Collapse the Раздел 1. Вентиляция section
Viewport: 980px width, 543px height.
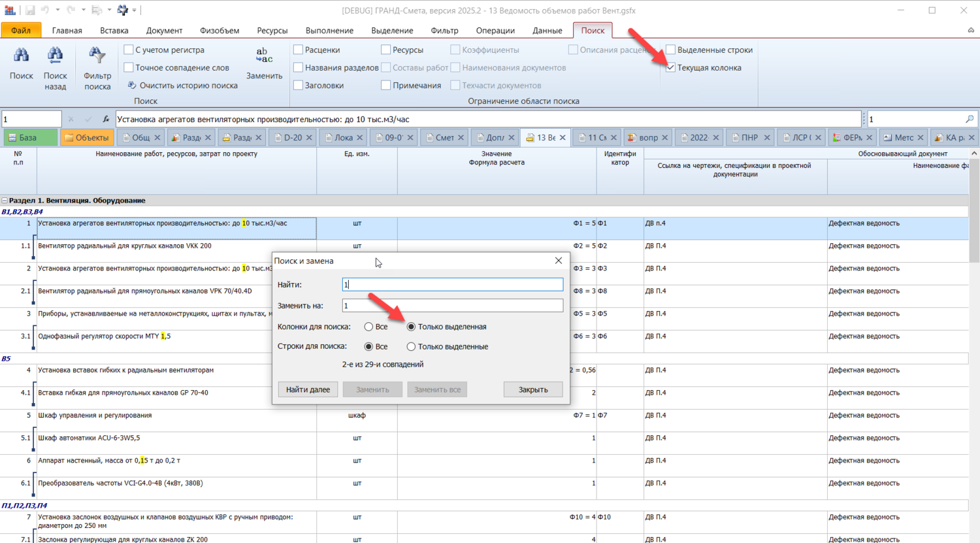click(5, 201)
